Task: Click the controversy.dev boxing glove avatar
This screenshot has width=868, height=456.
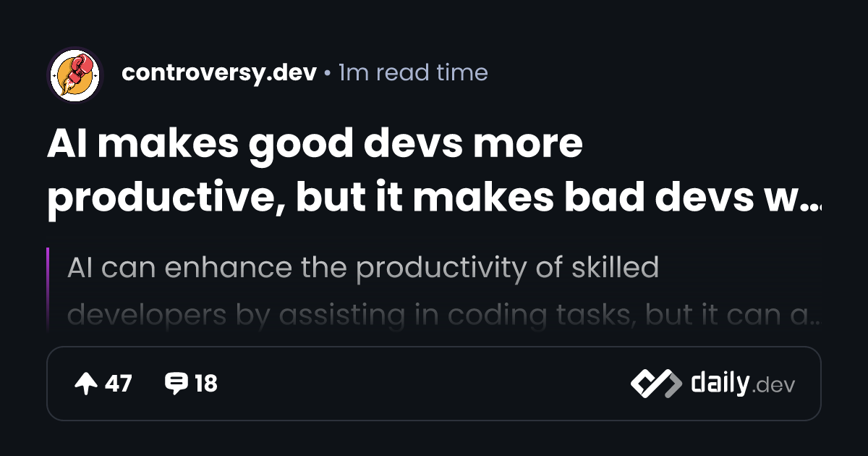Action: pyautogui.click(x=75, y=75)
